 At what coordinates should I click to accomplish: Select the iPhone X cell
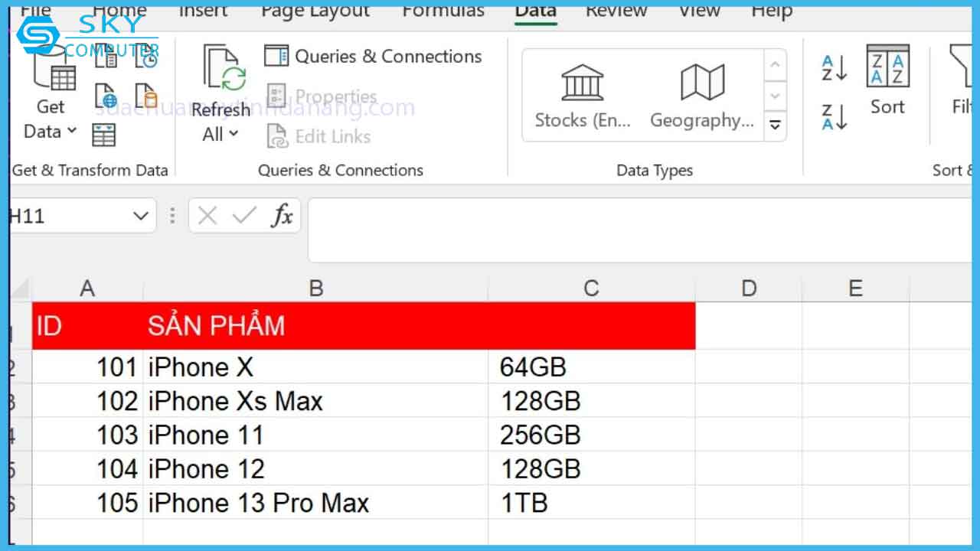coord(315,367)
